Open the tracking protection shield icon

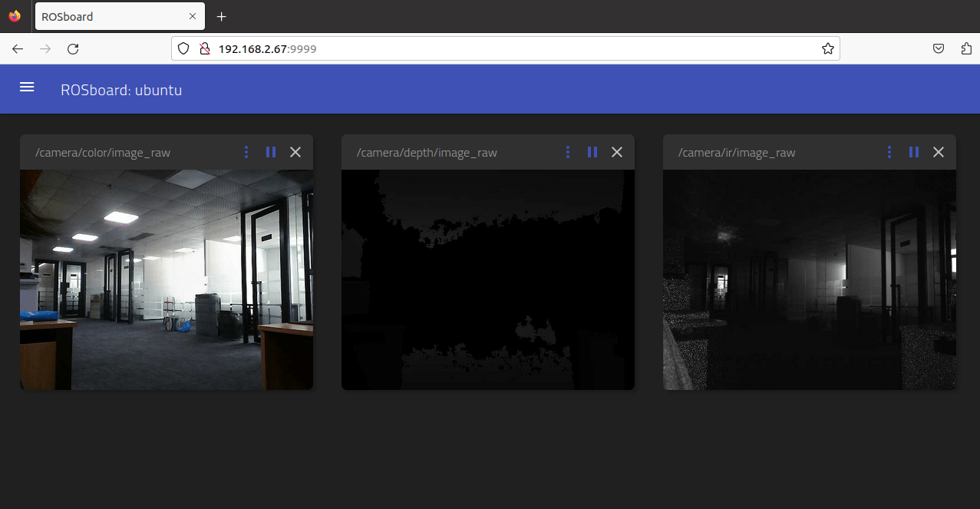[183, 48]
